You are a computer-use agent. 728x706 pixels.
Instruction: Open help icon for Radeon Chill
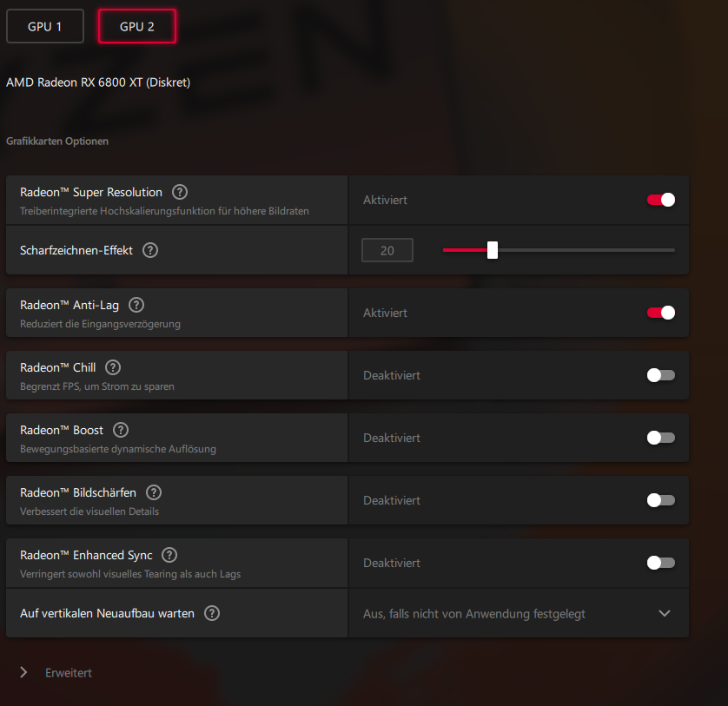(113, 367)
